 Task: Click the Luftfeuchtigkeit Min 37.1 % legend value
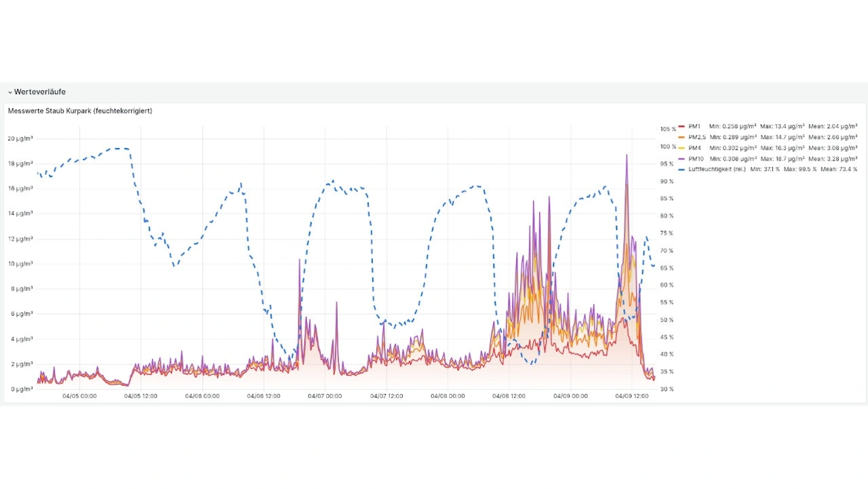click(765, 170)
